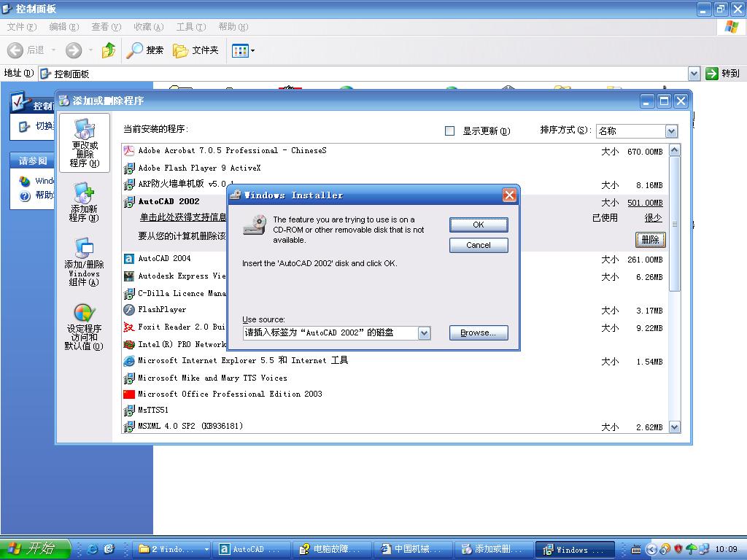Open 中国机械 taskbar button
This screenshot has width=747, height=560.
413,550
